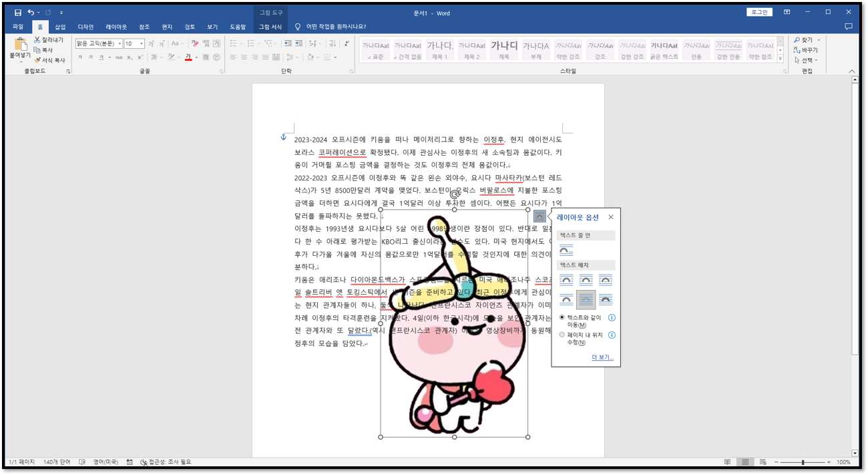Toggle Italic formatting button
This screenshot has width=868, height=475.
91,57
